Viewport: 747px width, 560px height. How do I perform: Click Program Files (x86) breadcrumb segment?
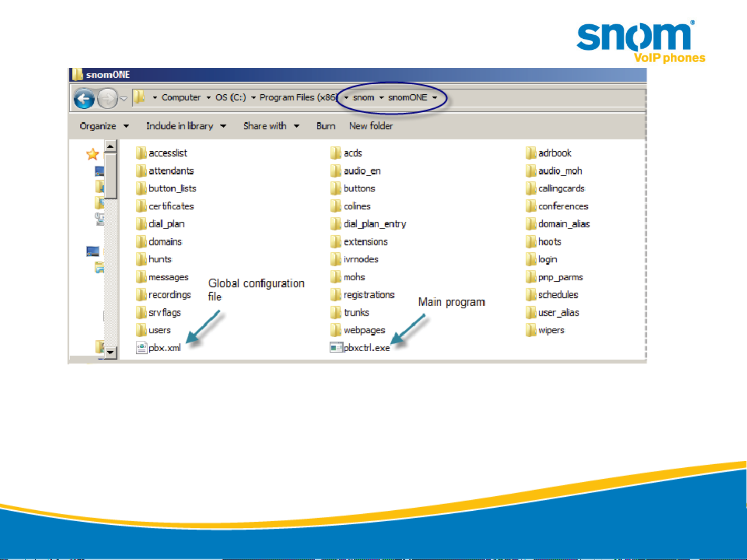pos(298,97)
